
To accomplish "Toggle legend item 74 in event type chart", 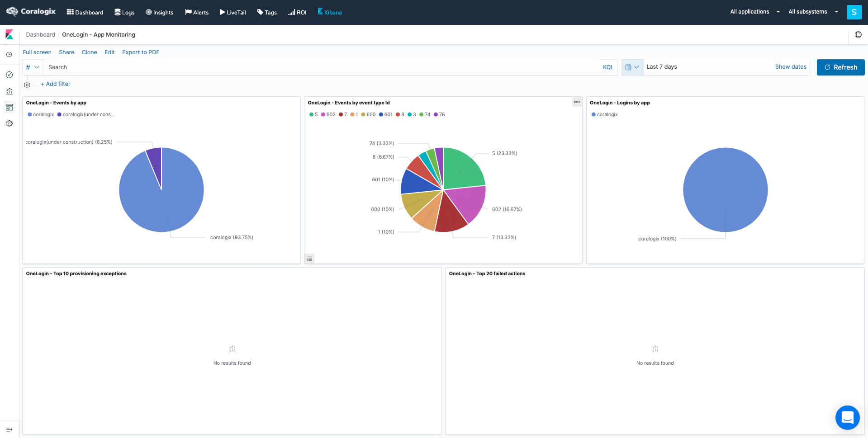I will tap(425, 115).
